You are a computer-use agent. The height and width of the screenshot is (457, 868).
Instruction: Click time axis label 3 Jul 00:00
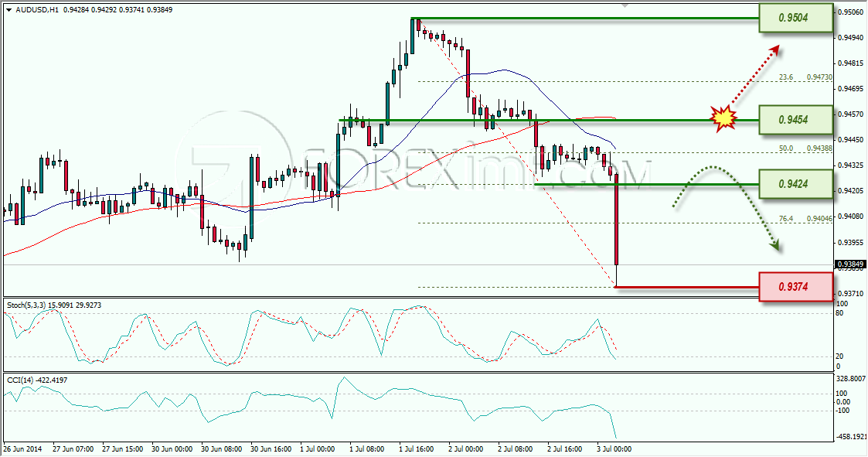pos(614,448)
